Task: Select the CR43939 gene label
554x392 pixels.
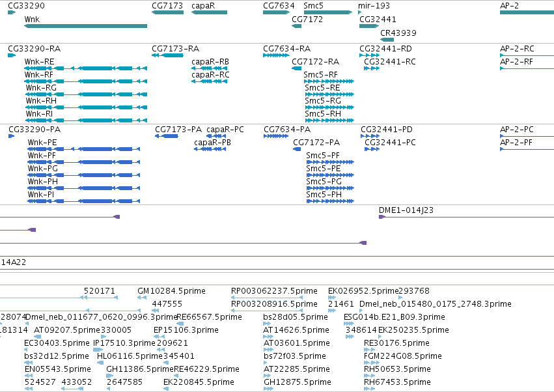Action: (x=398, y=33)
